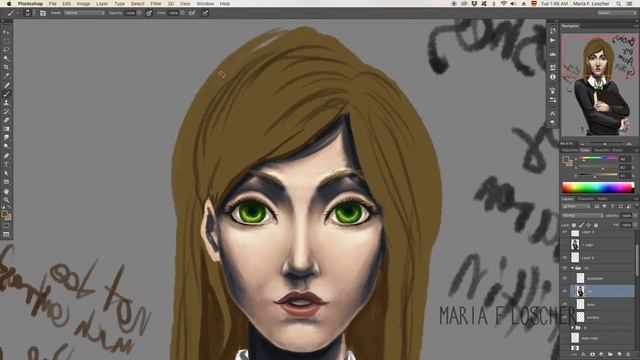Toggle the Brush panel from options bar

(43, 13)
